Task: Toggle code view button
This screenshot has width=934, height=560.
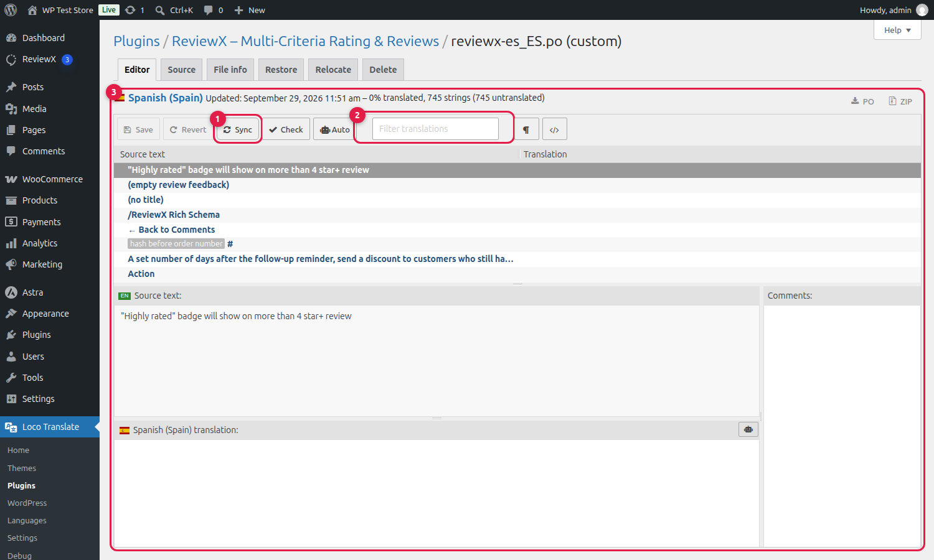Action: click(555, 129)
